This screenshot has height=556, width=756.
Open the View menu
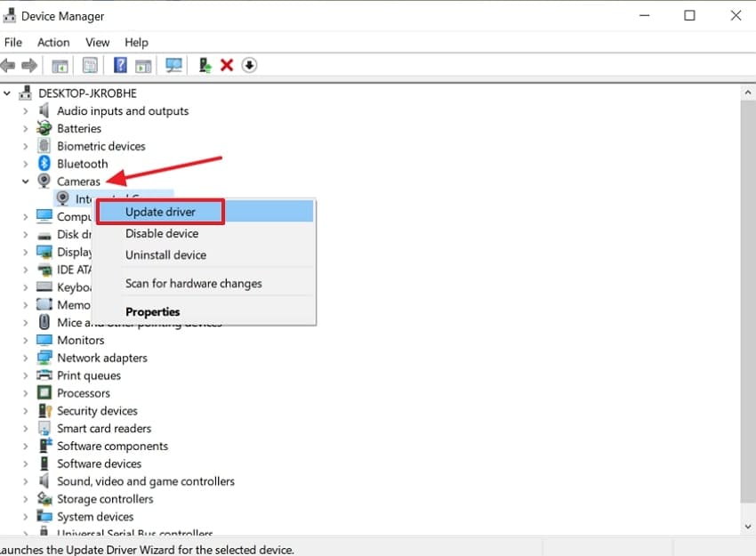click(98, 43)
